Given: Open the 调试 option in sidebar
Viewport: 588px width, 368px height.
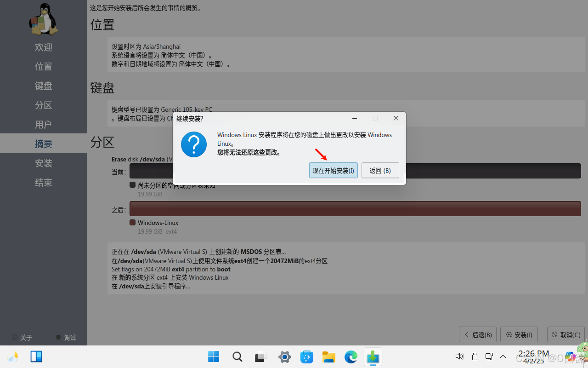Looking at the screenshot, I should coord(66,338).
